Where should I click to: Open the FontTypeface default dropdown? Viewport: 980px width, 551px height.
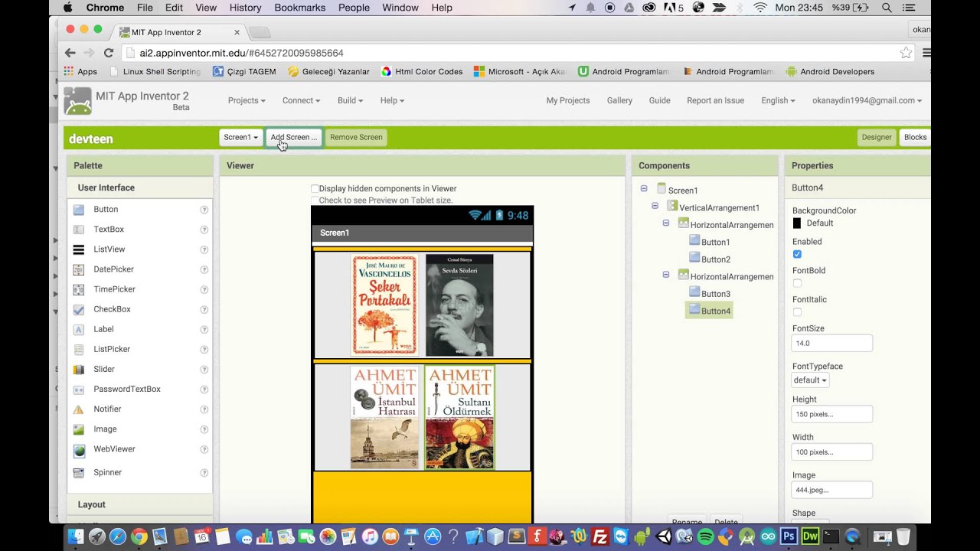click(810, 380)
